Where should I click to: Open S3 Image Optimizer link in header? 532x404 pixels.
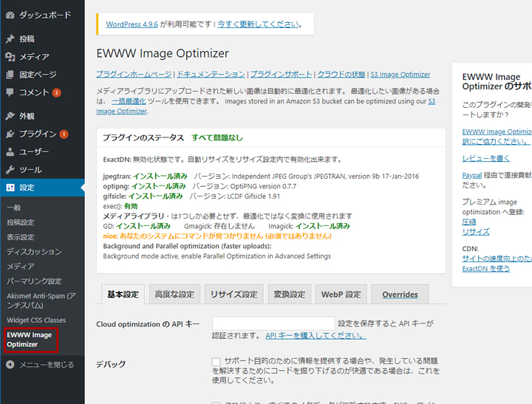[x=400, y=75]
